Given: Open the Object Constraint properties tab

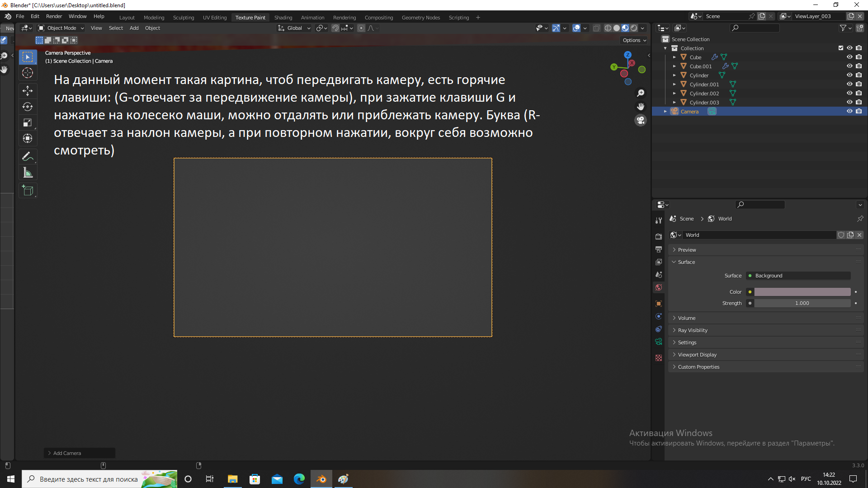Looking at the screenshot, I should pyautogui.click(x=659, y=329).
